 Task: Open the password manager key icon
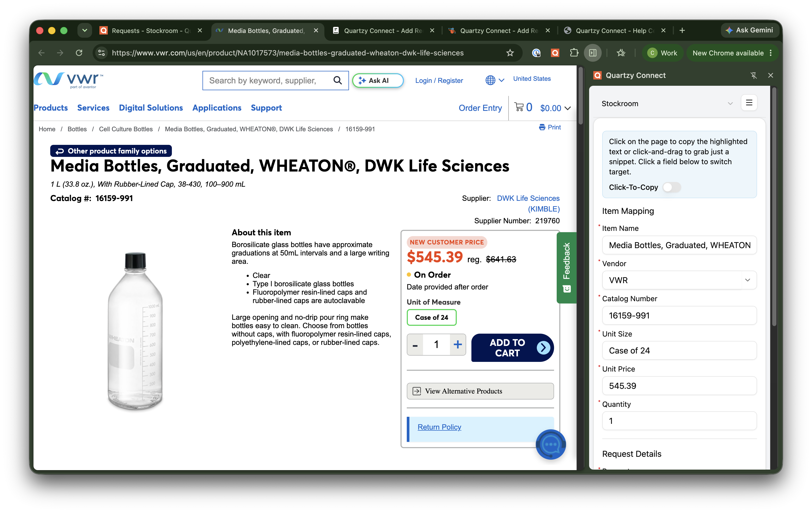coord(536,53)
